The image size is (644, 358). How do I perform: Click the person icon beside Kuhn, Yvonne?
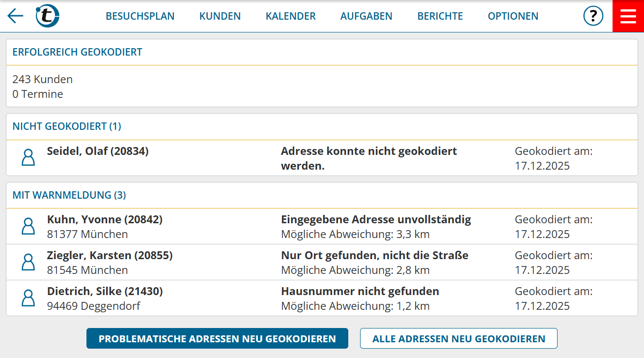(28, 226)
